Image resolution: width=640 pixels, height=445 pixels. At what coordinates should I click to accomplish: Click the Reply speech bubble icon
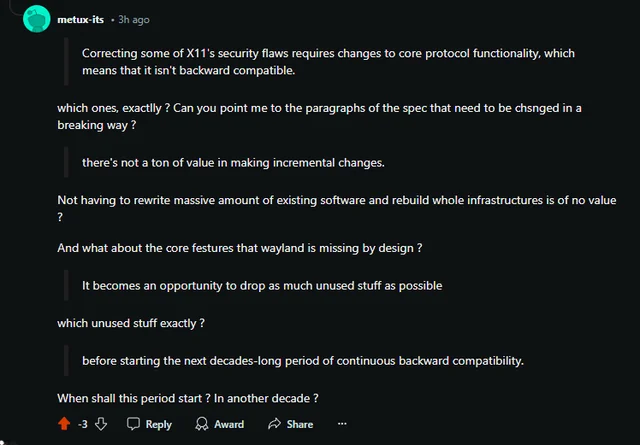pos(133,424)
